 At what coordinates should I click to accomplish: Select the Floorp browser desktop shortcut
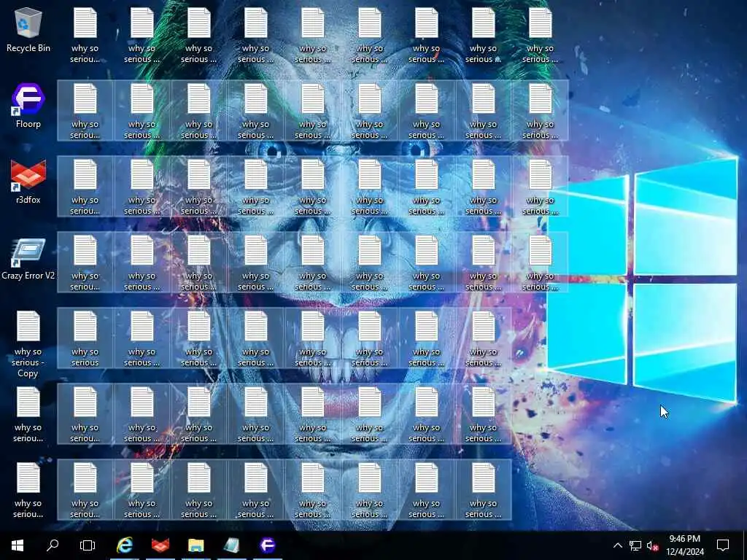28,106
